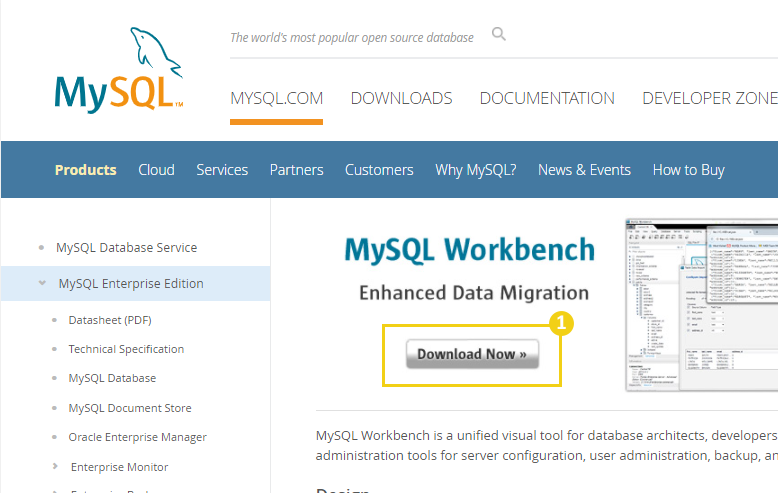
Task: Click the yellow number 1 badge
Action: point(562,323)
